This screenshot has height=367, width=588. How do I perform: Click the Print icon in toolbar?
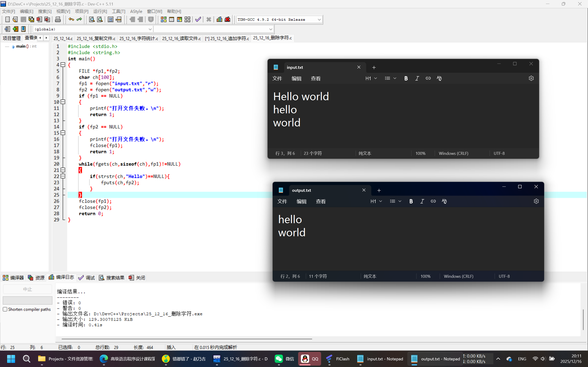58,19
